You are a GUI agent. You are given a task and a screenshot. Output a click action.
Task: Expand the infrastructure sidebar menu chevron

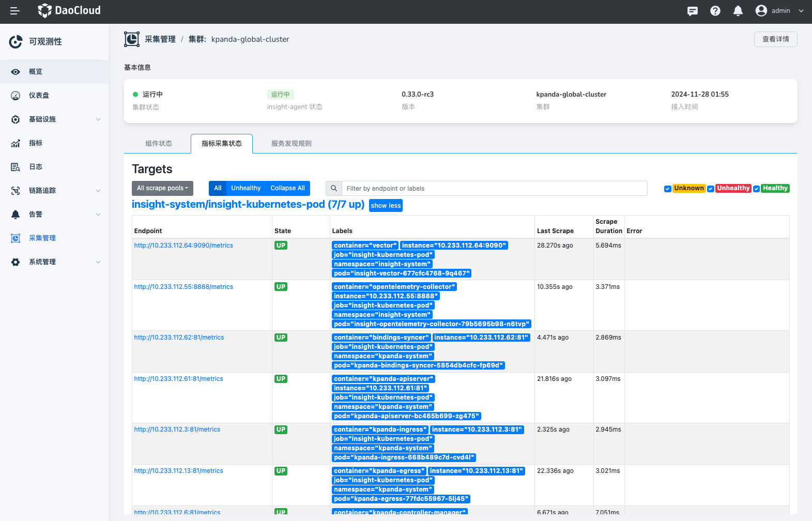(x=98, y=119)
